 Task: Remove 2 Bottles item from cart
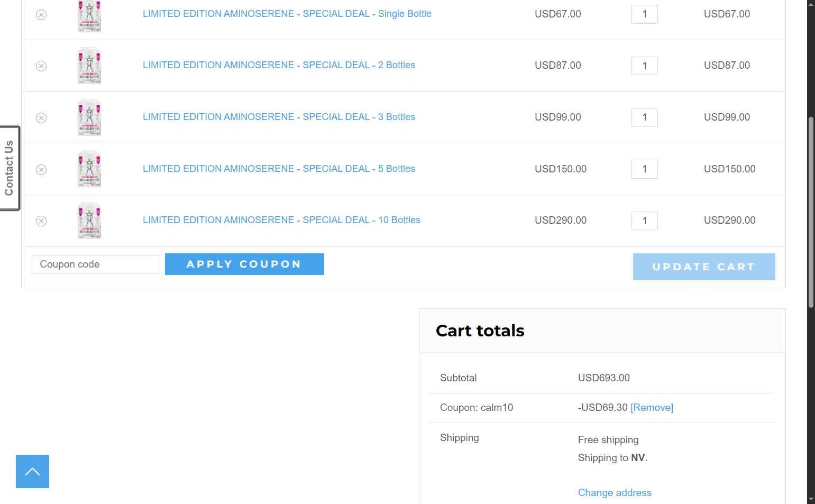[41, 66]
